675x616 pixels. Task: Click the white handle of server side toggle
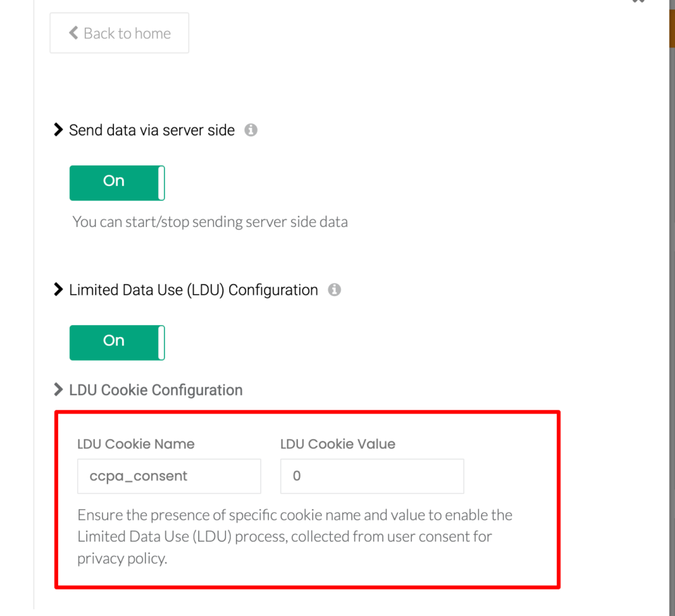(x=161, y=183)
